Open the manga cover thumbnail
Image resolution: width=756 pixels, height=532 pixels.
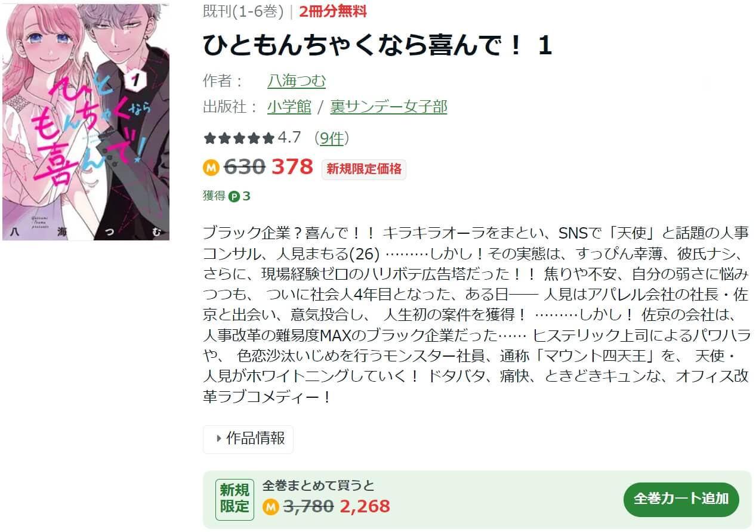pos(86,122)
